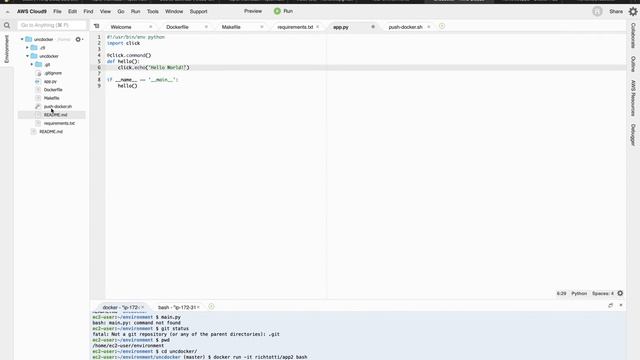Open the Window menu
640x360 pixels.
174,11
